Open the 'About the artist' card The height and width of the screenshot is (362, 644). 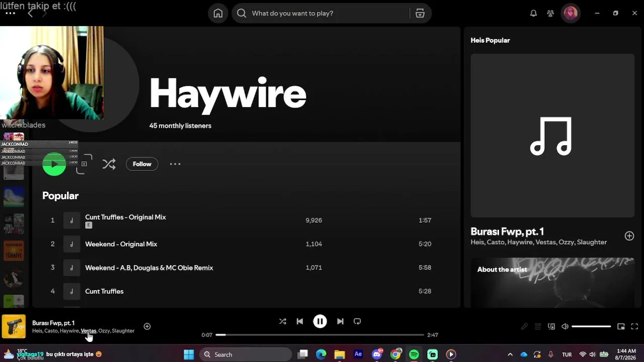pos(552,283)
